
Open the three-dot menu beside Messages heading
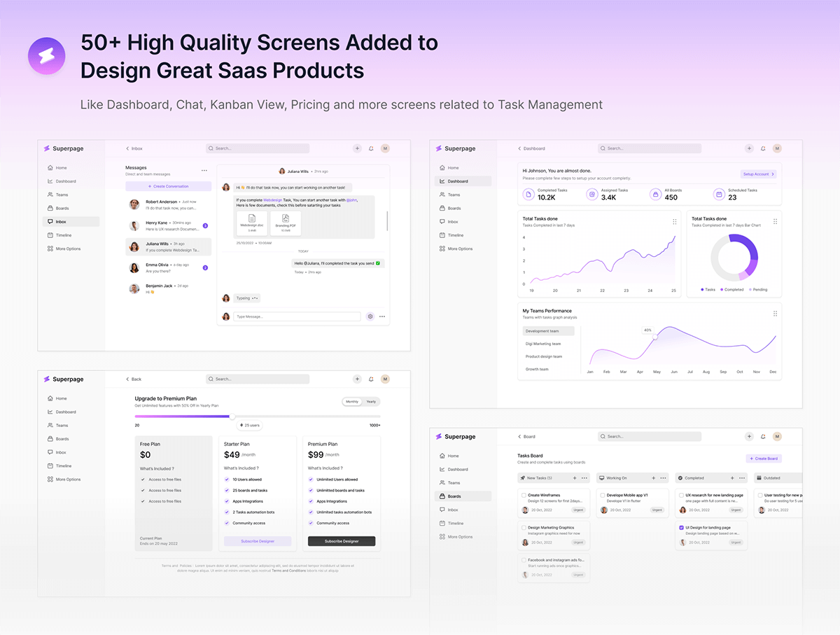204,170
